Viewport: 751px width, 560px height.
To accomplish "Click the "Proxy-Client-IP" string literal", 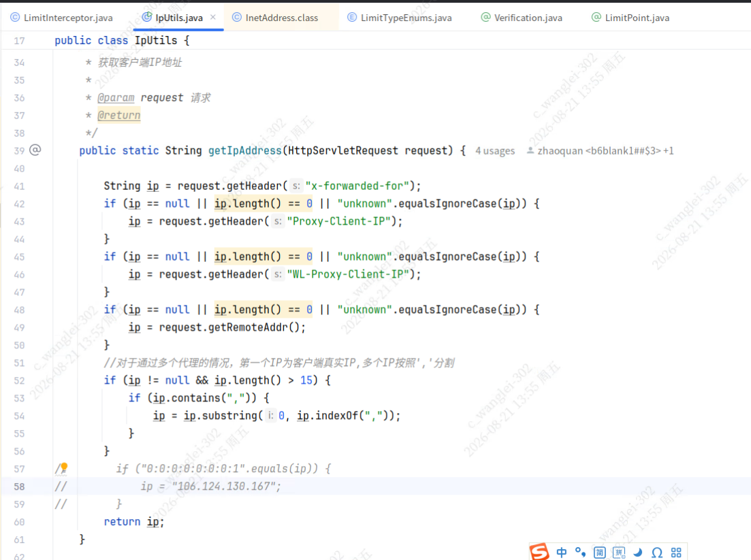I will point(339,221).
